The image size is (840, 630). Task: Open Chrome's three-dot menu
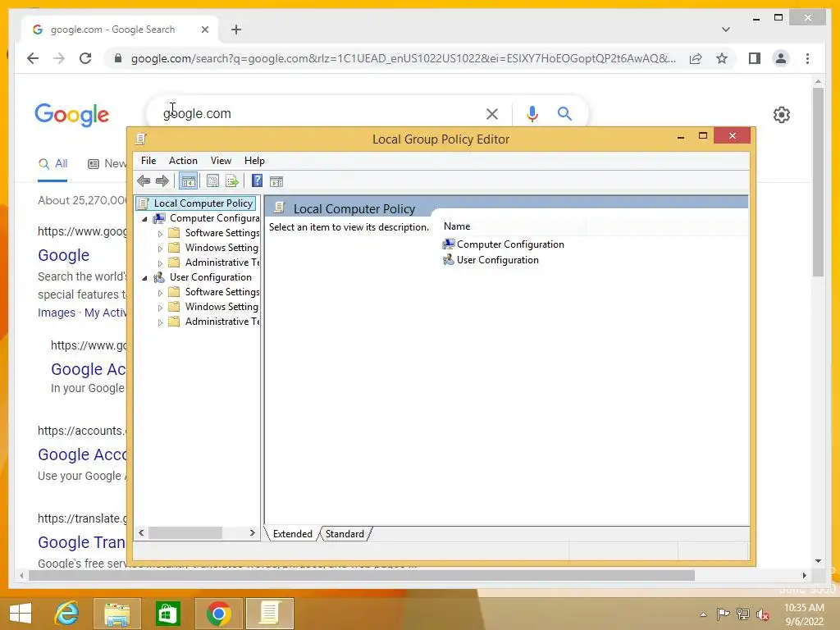[808, 58]
